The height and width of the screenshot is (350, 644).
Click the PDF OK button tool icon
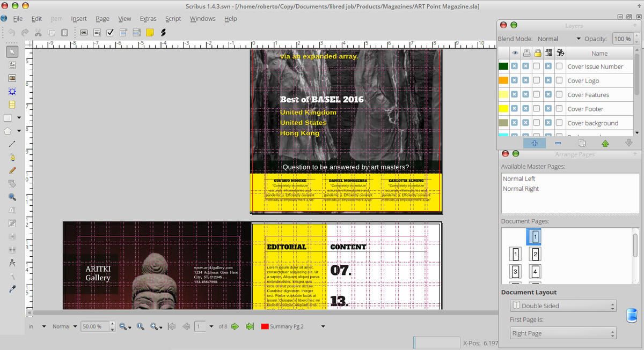tap(84, 33)
